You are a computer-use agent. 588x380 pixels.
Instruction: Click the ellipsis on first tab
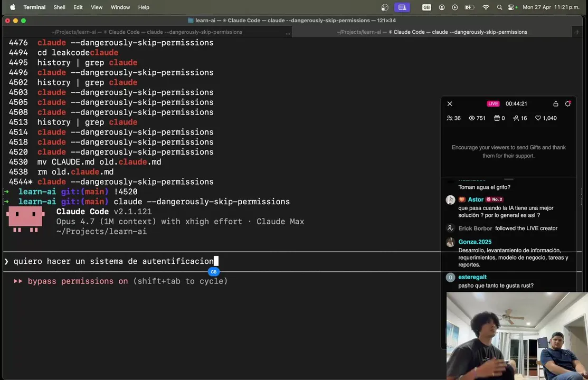[x=288, y=33]
